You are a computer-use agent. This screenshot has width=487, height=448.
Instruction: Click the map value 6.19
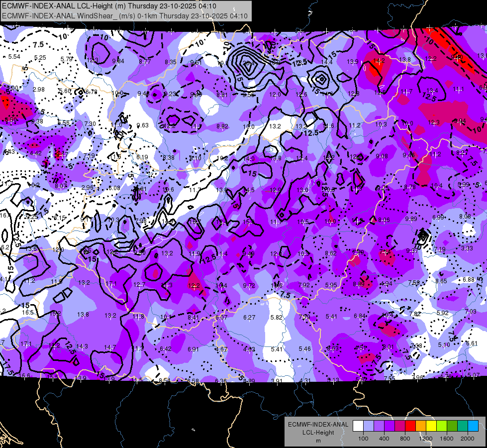(142, 157)
